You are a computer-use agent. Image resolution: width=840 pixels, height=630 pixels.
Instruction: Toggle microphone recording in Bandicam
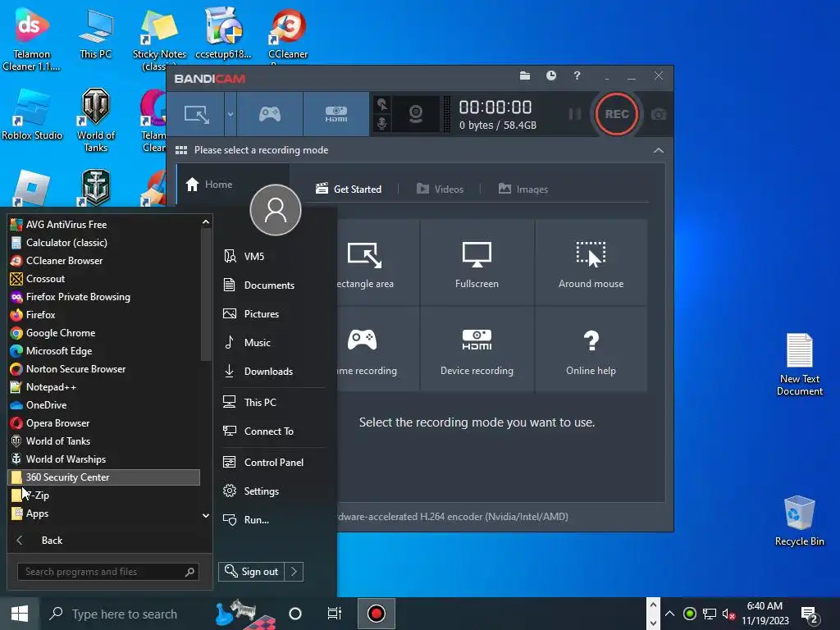[x=382, y=123]
